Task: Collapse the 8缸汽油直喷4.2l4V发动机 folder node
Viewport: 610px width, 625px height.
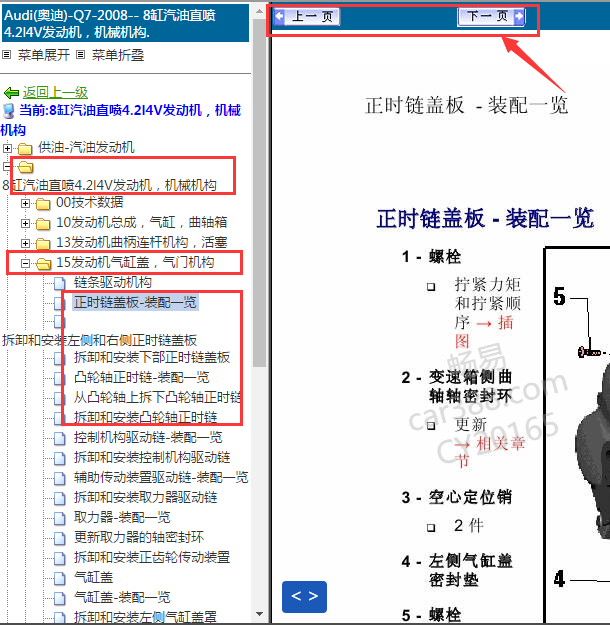Action: [x=7, y=166]
